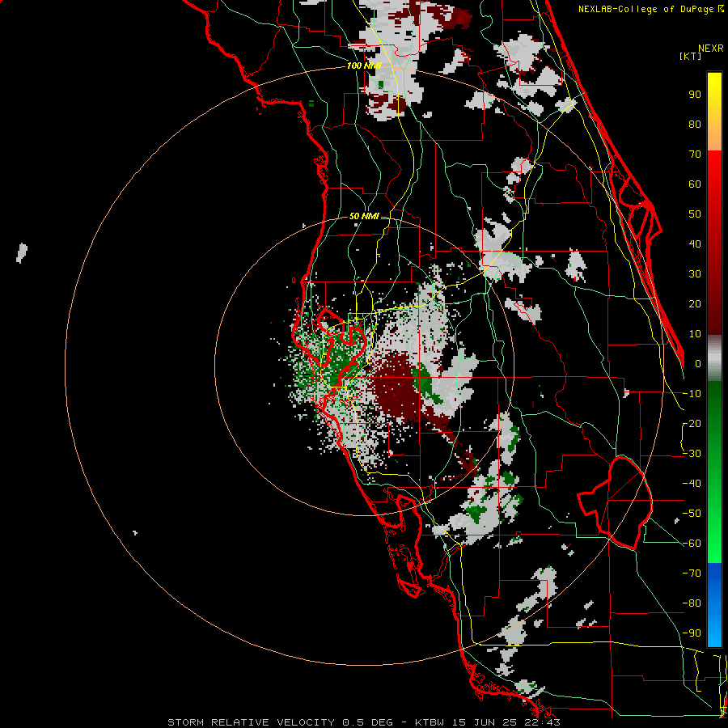Select the -70 legend value

coord(692,574)
